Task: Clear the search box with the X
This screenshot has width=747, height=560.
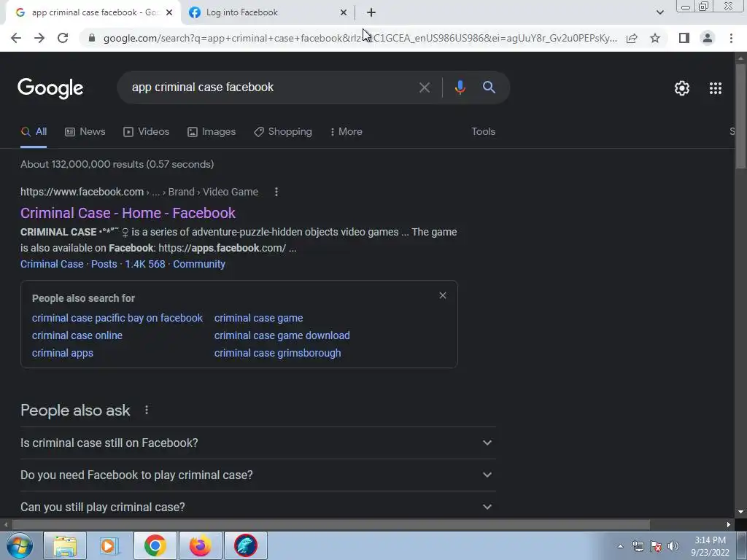Action: (425, 87)
